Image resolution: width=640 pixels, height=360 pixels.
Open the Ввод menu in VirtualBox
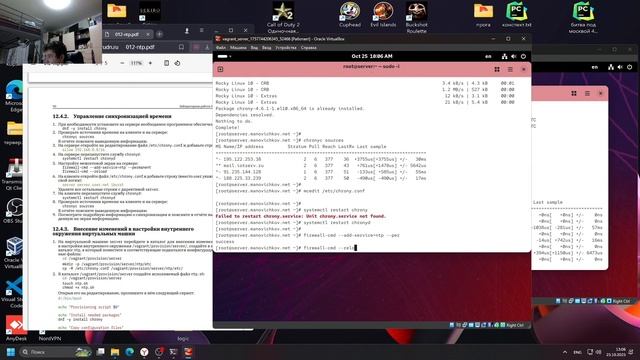(266, 48)
